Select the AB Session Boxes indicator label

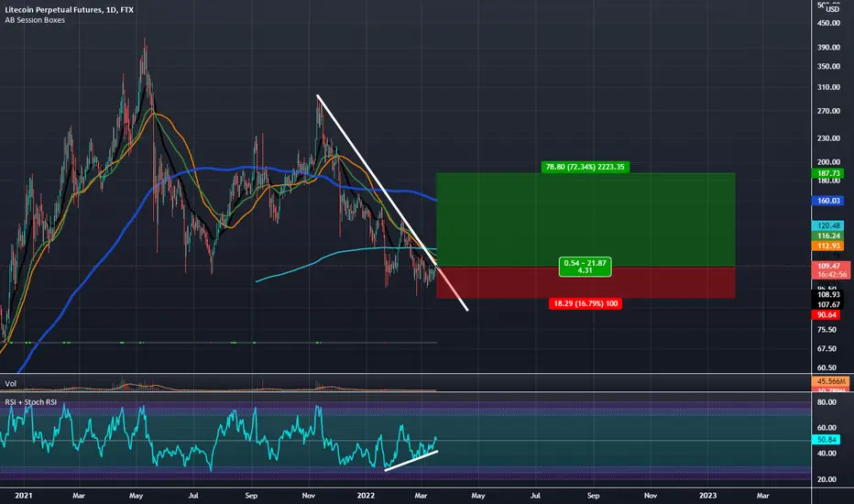tap(35, 20)
